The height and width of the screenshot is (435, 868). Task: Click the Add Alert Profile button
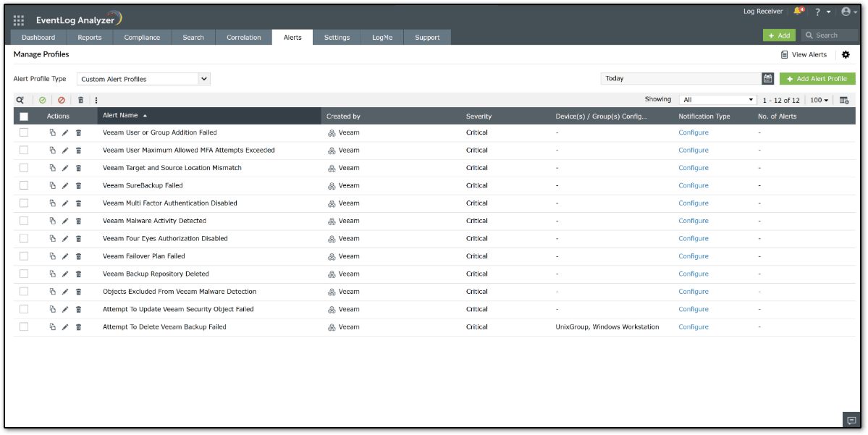(x=817, y=79)
